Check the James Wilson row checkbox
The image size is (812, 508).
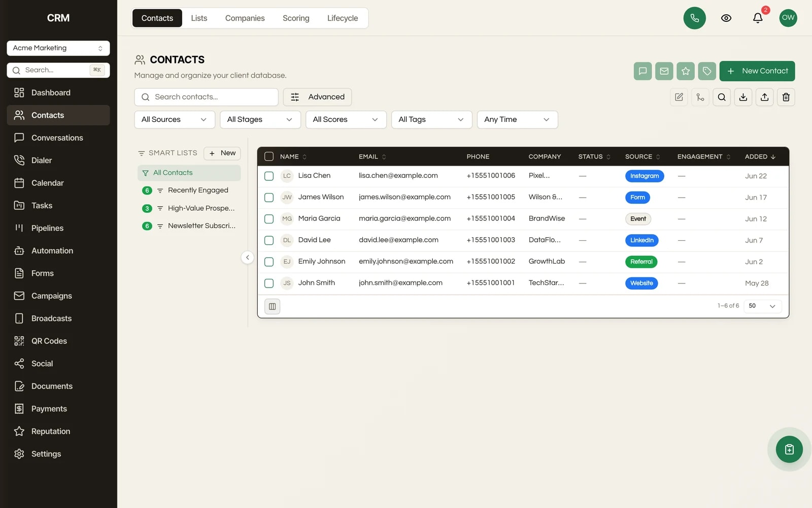pos(269,197)
